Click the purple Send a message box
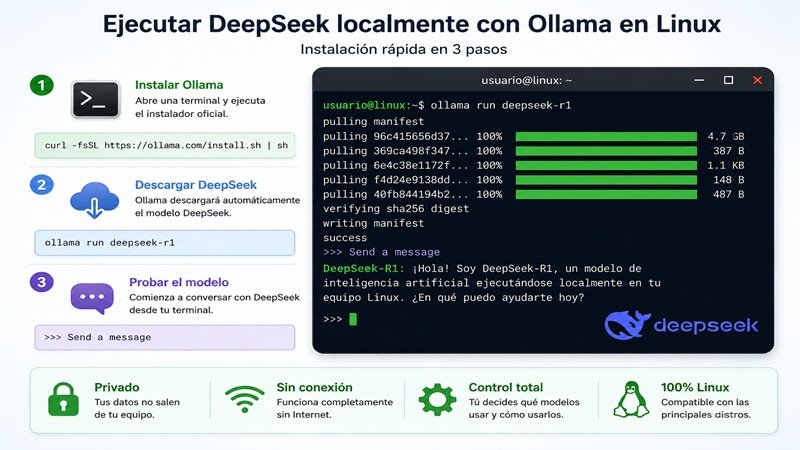This screenshot has width=800, height=450. pyautogui.click(x=165, y=337)
